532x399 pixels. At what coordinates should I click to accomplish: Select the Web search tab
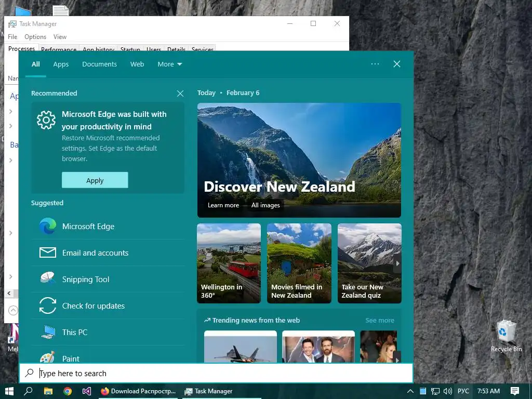[x=137, y=64]
